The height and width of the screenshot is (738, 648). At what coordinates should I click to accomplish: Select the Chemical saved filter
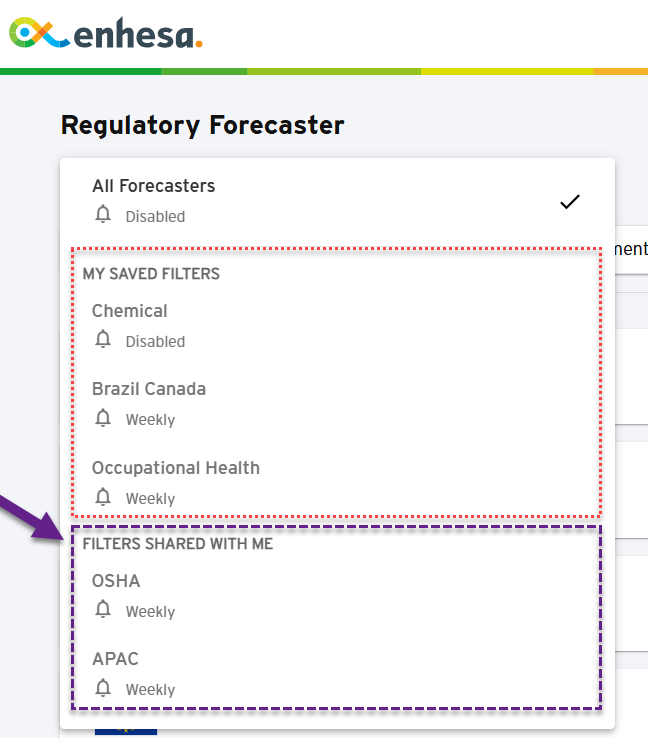(x=337, y=326)
